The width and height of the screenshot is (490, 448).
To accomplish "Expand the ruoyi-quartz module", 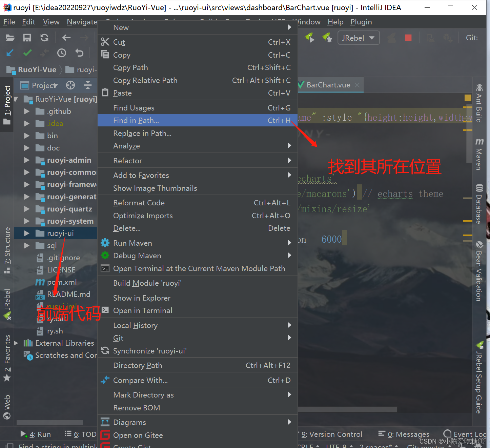I will (x=27, y=209).
